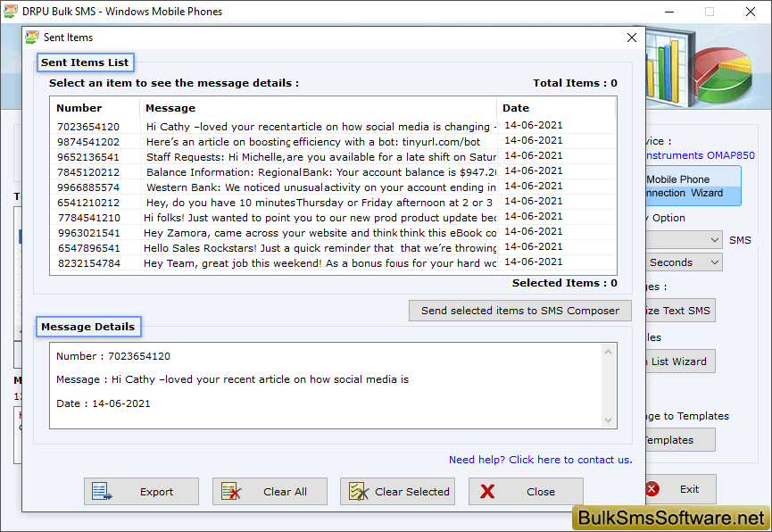Click the Text SMS button in main window
The height and width of the screenshot is (532, 772).
(x=680, y=311)
